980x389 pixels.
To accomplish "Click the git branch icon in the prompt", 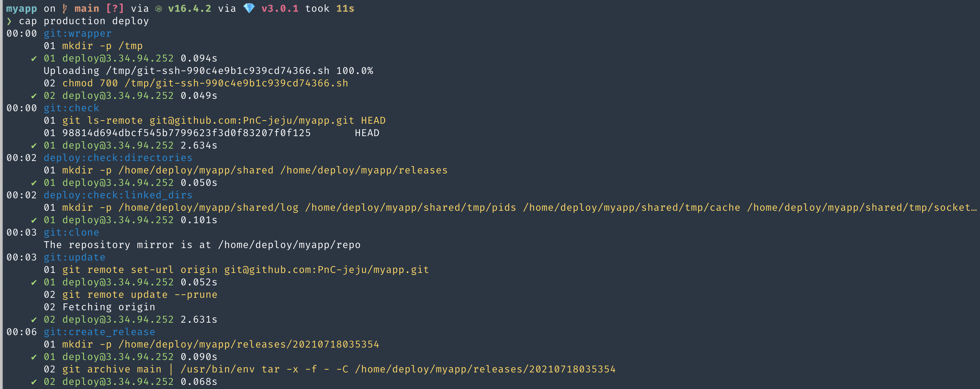I will (65, 8).
